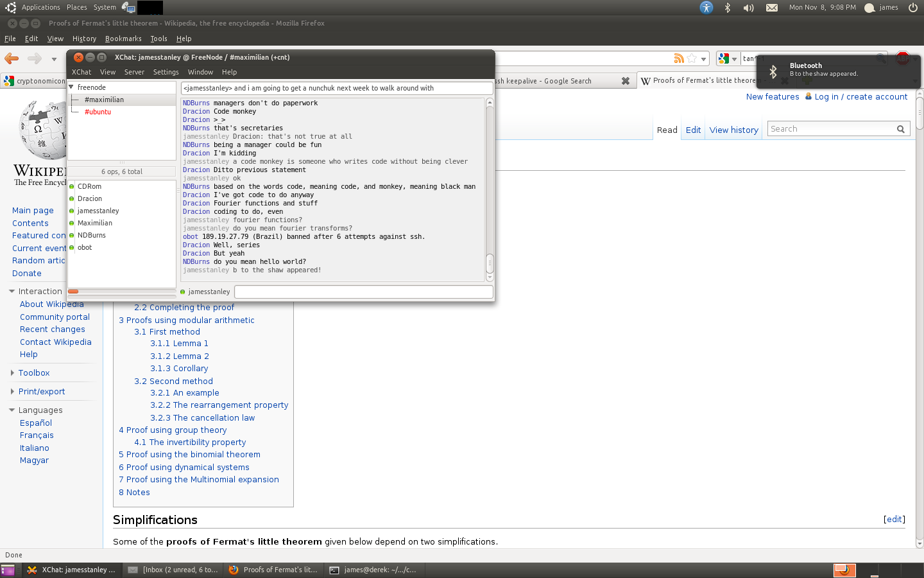
Task: Collapse the freenode server tree
Action: click(72, 87)
